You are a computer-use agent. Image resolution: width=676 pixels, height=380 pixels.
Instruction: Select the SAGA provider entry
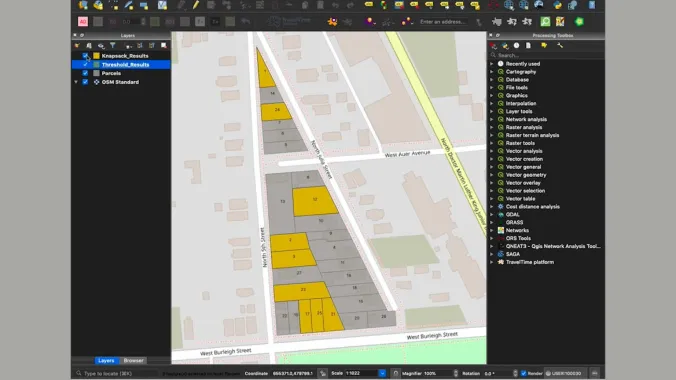[x=513, y=254]
